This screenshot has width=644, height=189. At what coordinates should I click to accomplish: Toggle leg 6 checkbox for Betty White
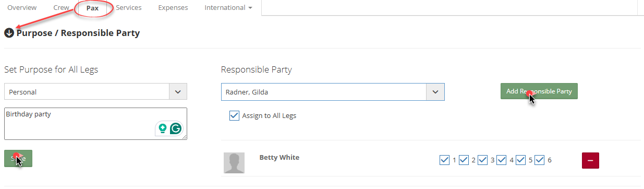pyautogui.click(x=540, y=160)
